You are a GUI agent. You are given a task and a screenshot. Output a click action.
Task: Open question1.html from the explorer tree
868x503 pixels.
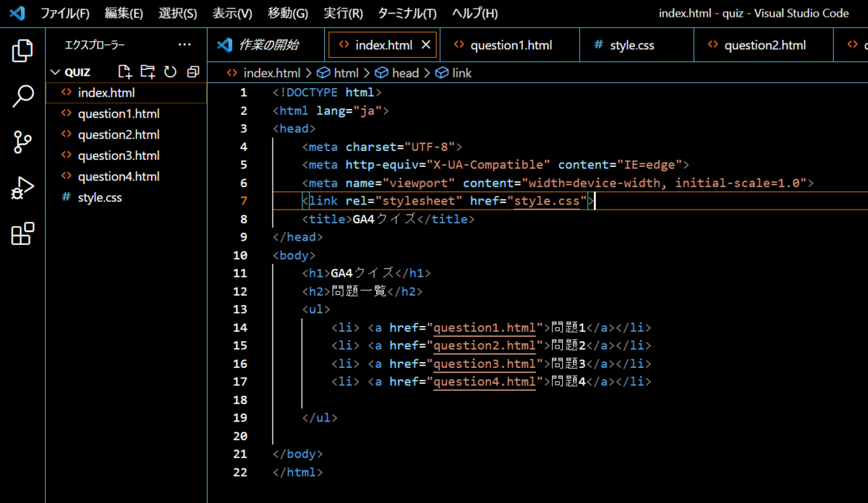coord(127,113)
